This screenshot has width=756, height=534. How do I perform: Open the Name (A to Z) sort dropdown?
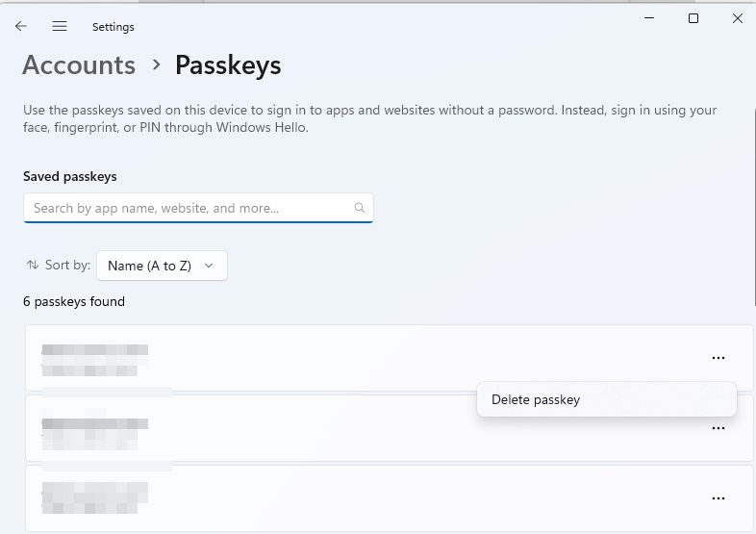coord(162,266)
